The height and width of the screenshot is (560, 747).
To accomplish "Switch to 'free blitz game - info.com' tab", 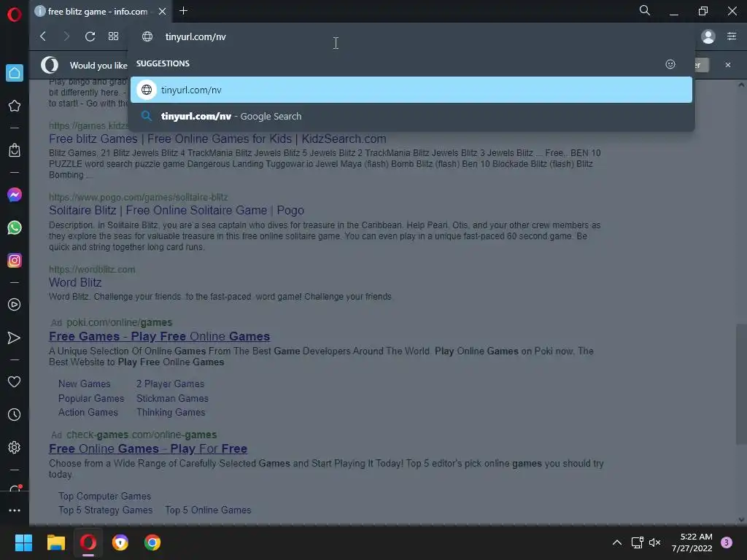I will point(97,11).
